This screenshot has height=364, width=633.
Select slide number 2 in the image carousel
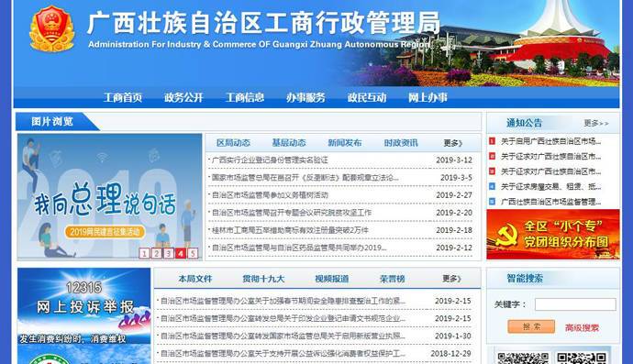pyautogui.click(x=156, y=253)
